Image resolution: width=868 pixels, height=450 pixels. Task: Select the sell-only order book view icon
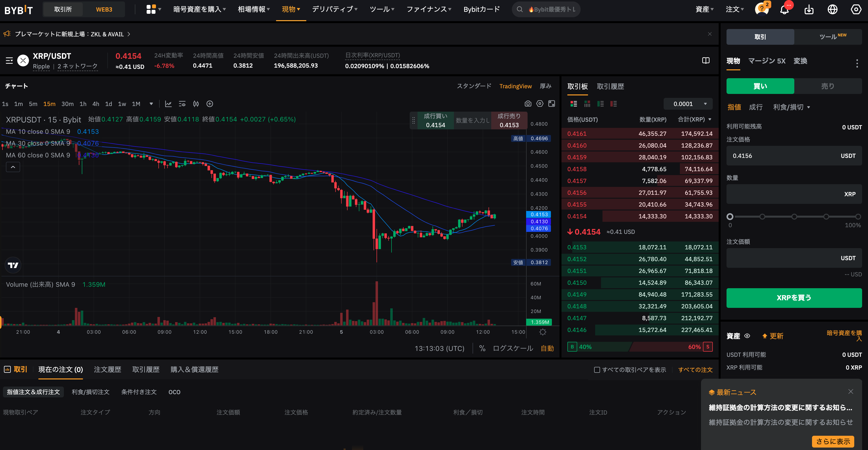click(614, 104)
